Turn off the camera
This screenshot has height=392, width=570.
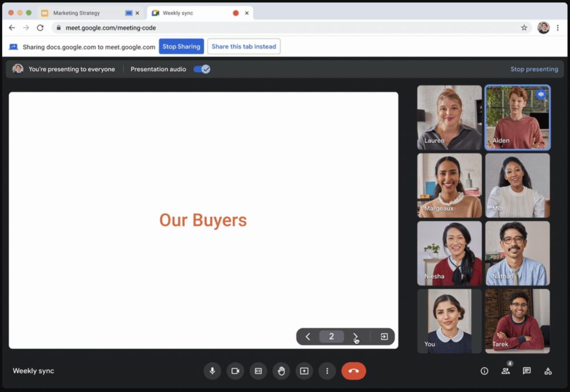coord(235,371)
